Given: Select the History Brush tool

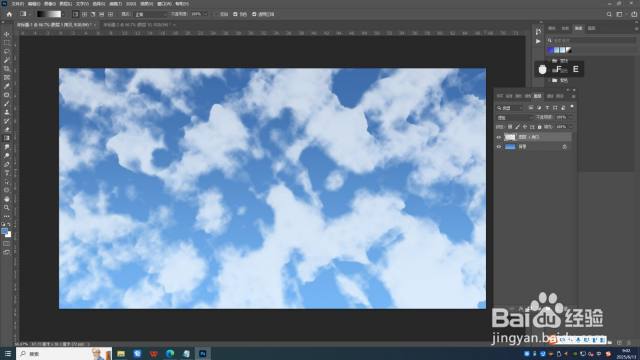Looking at the screenshot, I should click(7, 121).
